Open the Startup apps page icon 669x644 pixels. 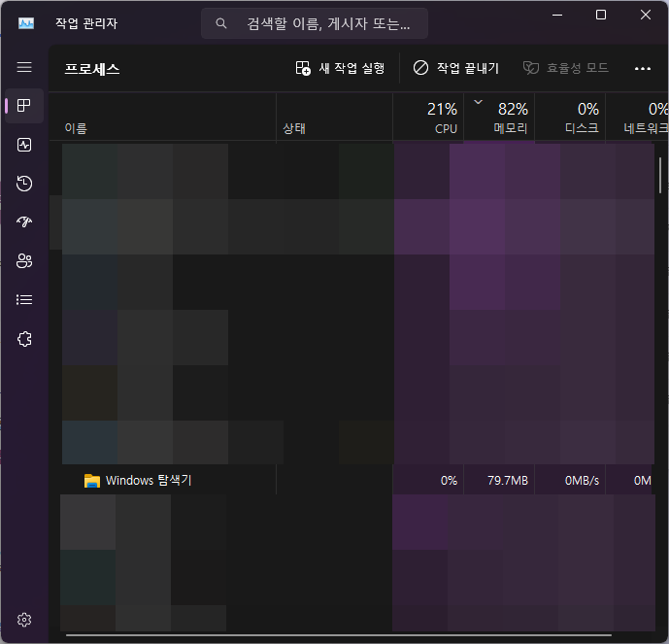coord(24,221)
